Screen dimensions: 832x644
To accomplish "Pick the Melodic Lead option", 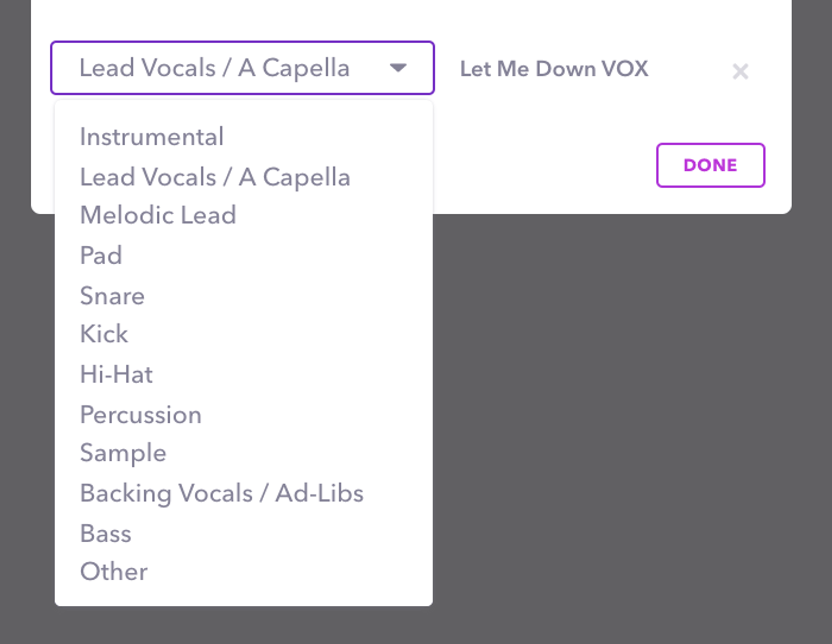I will click(x=158, y=215).
